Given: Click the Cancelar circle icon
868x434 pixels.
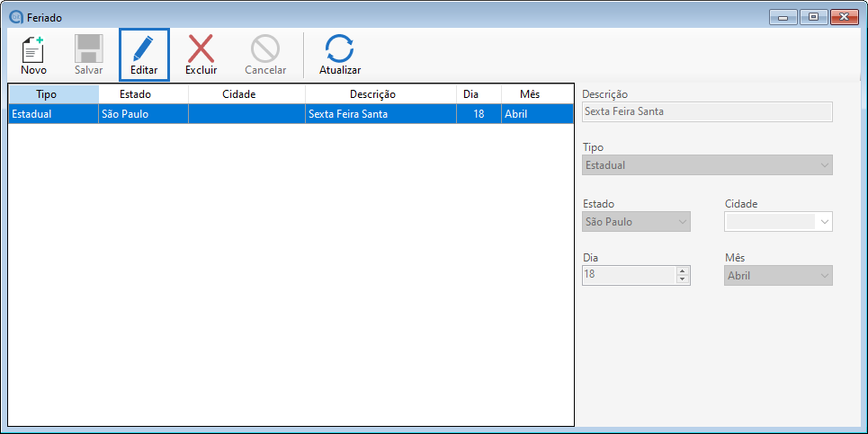Looking at the screenshot, I should [x=265, y=49].
